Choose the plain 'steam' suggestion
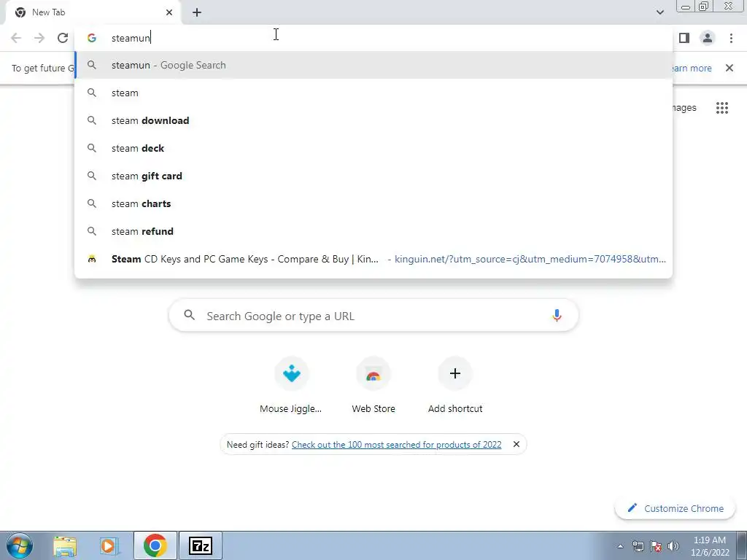747x560 pixels. click(373, 93)
